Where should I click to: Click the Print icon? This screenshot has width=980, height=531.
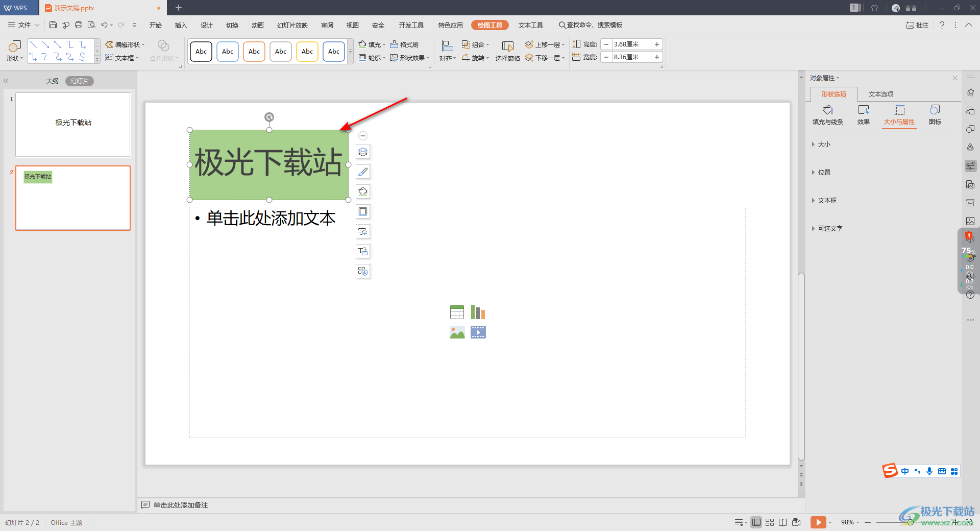(79, 25)
